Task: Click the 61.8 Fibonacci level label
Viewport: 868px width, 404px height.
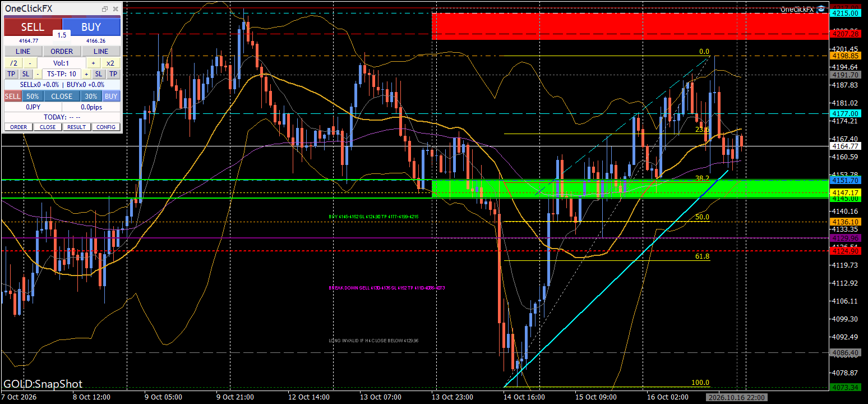Action: (702, 256)
